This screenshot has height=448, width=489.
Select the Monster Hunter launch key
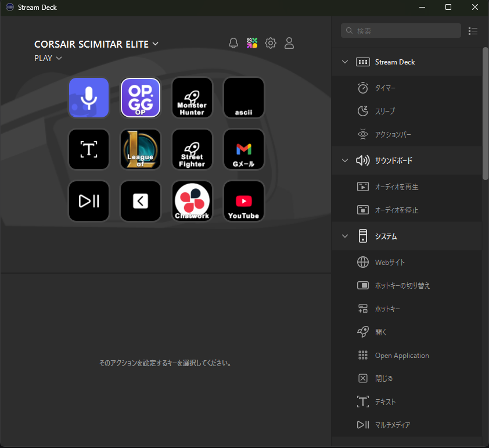[192, 98]
